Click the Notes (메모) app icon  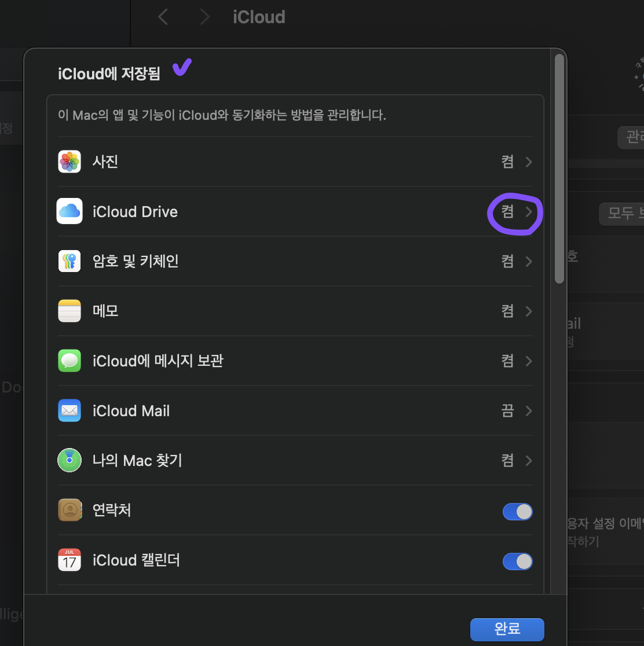pyautogui.click(x=69, y=311)
